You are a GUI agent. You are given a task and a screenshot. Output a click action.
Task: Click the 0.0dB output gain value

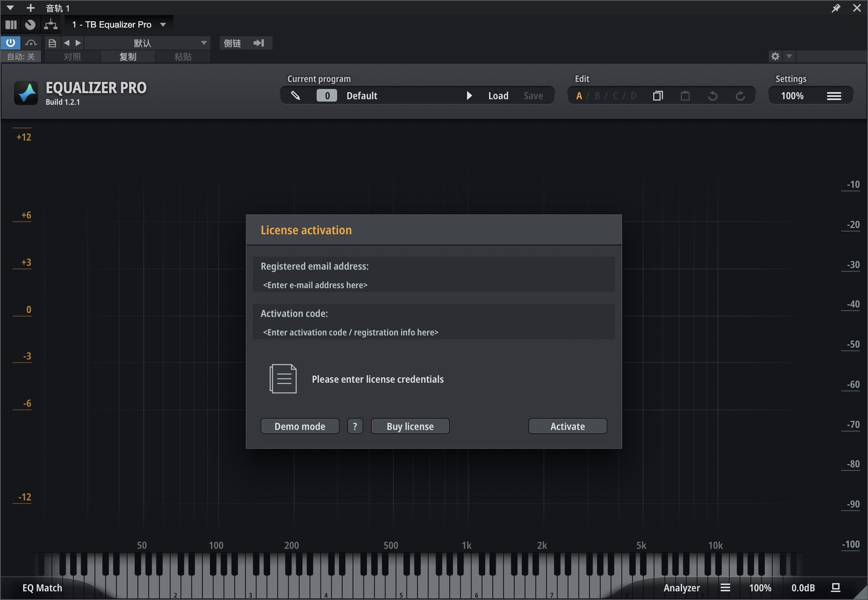tap(803, 588)
